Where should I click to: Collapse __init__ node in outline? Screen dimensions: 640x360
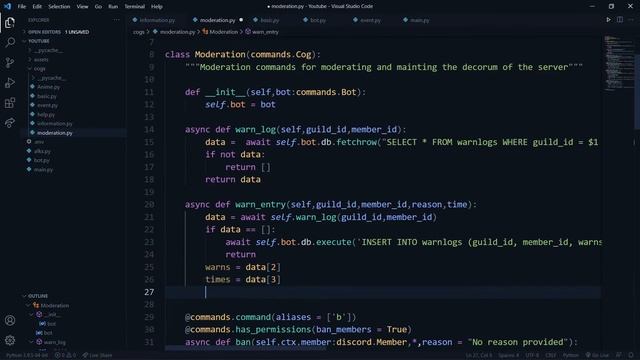pos(31,315)
